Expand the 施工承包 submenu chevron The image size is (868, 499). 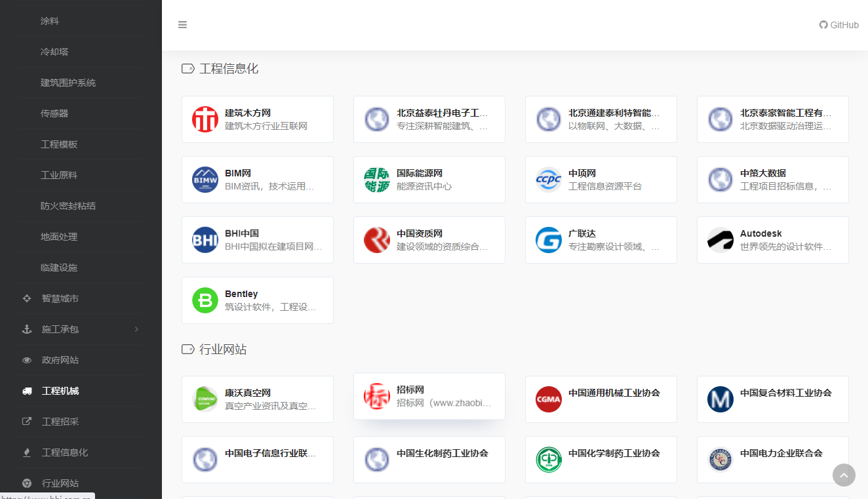pos(136,329)
